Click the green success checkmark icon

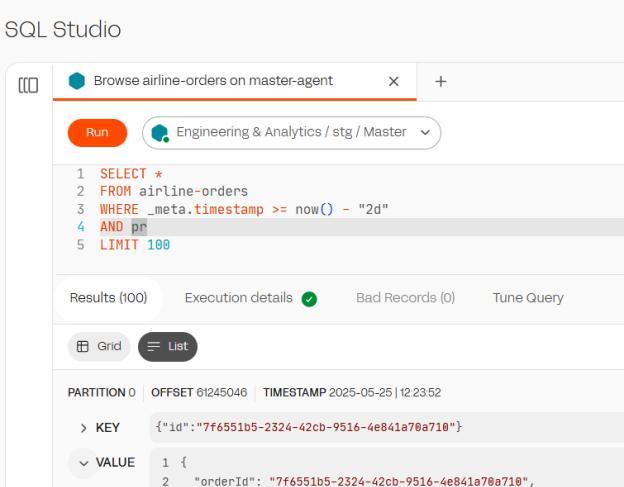(x=309, y=299)
